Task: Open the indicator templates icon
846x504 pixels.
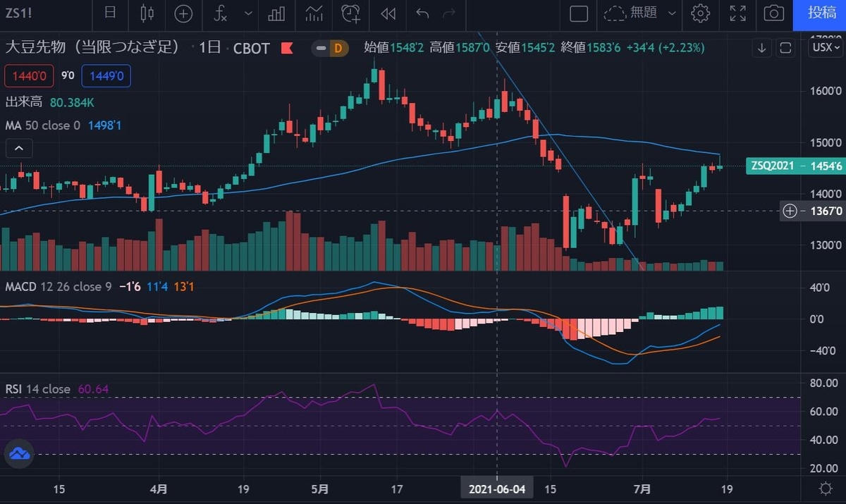Action: pyautogui.click(x=314, y=13)
